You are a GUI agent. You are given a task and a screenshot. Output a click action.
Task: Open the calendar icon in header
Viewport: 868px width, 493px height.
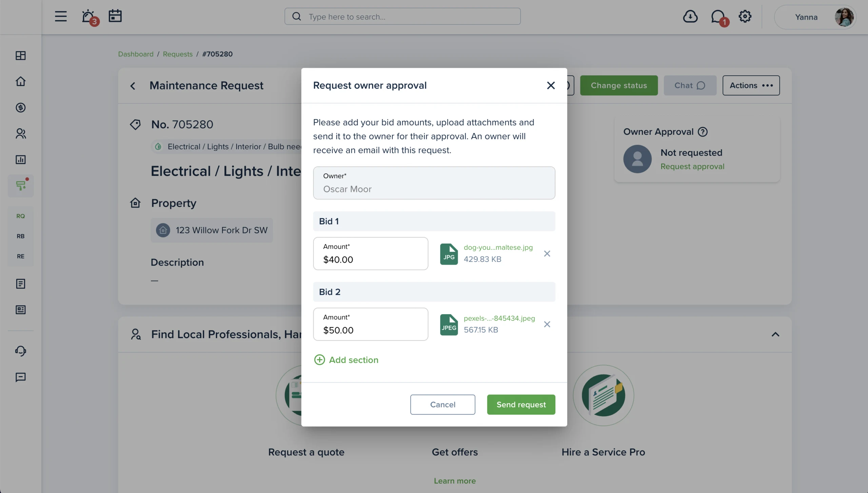coord(115,16)
